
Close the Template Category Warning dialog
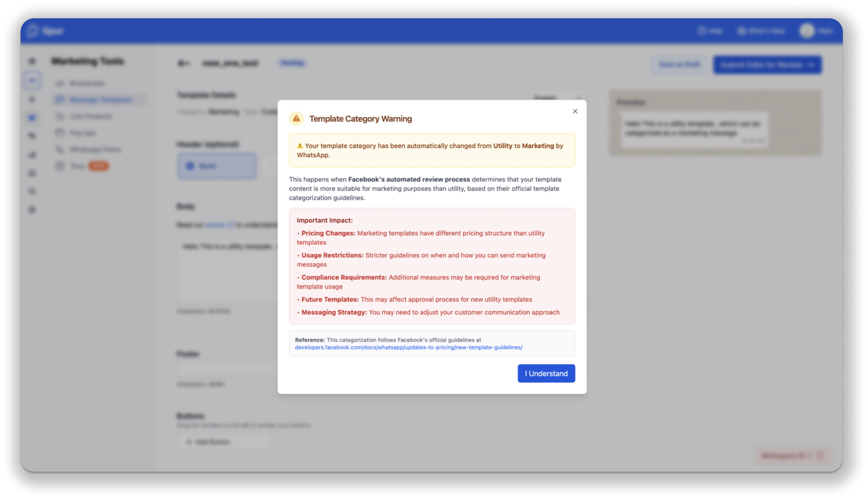point(575,111)
